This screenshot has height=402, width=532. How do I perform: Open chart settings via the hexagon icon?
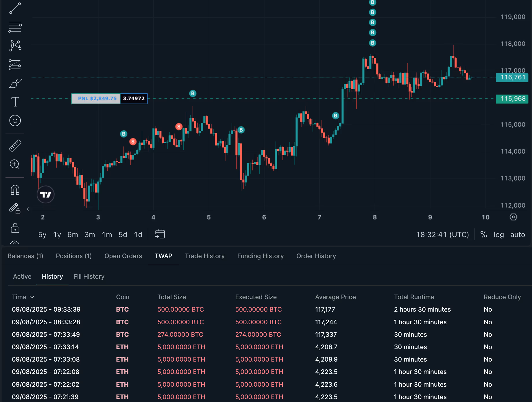[513, 217]
